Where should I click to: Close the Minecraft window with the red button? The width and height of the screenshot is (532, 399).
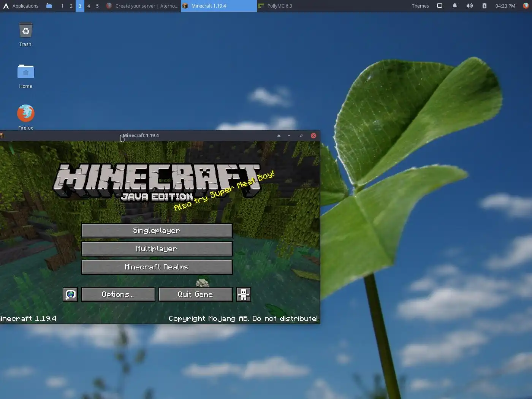click(313, 136)
